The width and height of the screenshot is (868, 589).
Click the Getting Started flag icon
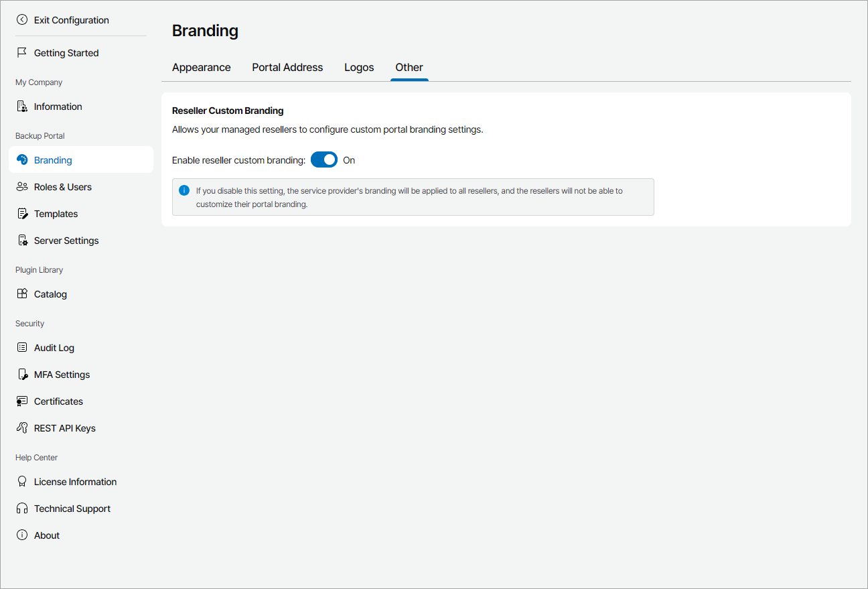pos(22,52)
